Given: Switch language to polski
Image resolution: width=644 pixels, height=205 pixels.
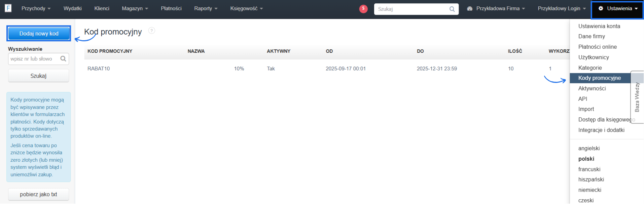Looking at the screenshot, I should click(x=586, y=159).
